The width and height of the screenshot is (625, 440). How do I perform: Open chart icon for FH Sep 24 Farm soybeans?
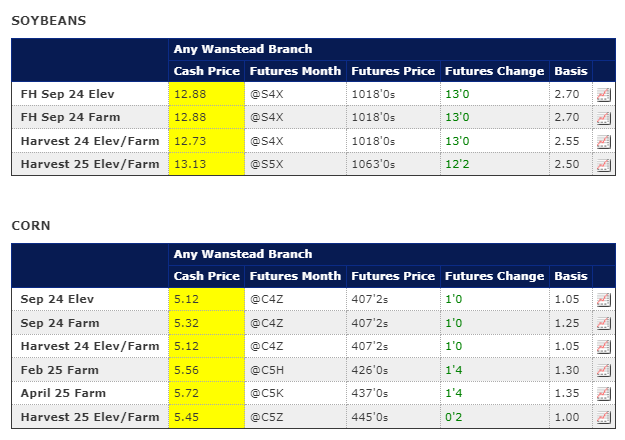tap(603, 117)
